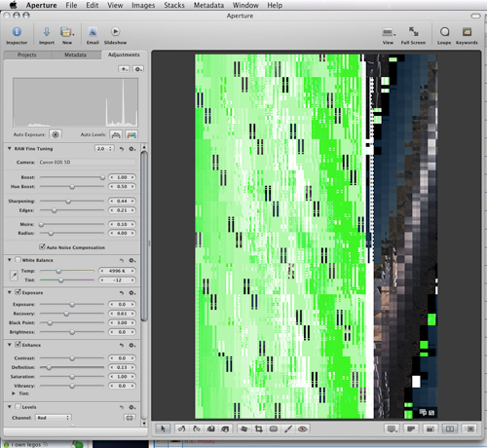Viewport: 487px width, 448px height.
Task: Click the Camera field showing Canon EOS 5D
Action: click(x=87, y=162)
